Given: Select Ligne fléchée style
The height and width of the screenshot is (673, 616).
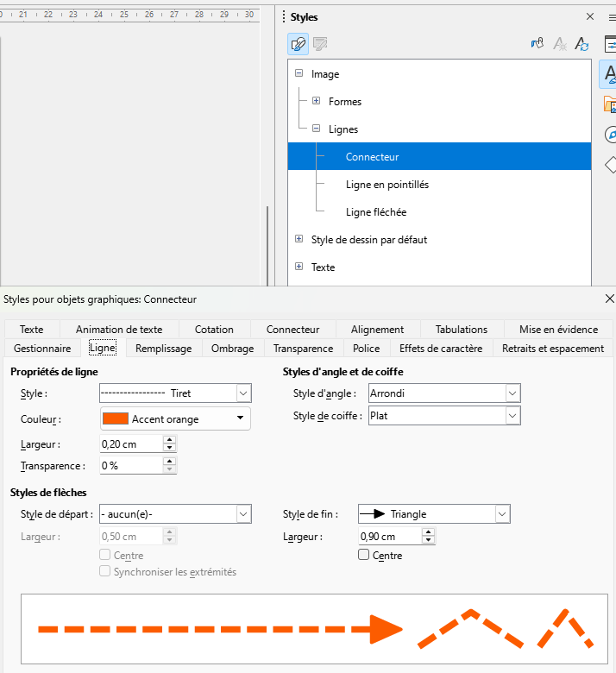Looking at the screenshot, I should pos(376,212).
